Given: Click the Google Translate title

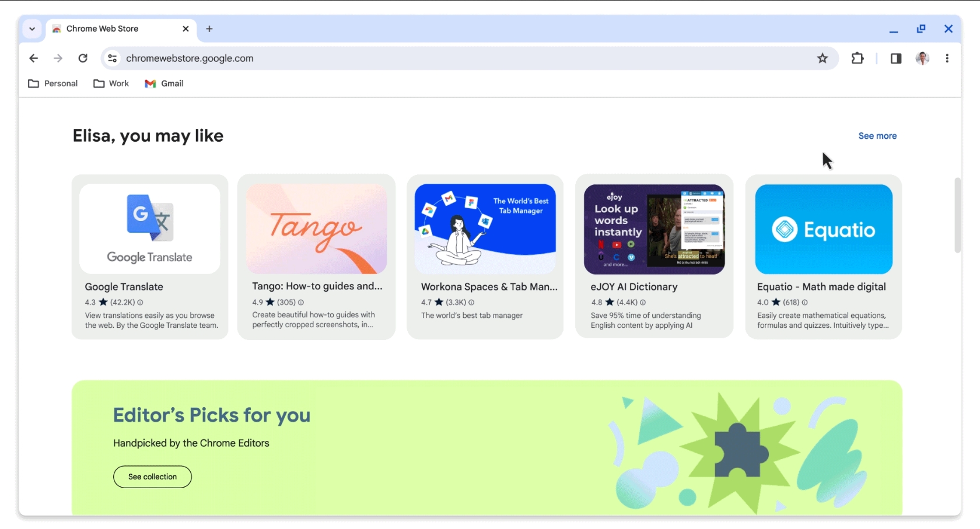Looking at the screenshot, I should (x=124, y=287).
